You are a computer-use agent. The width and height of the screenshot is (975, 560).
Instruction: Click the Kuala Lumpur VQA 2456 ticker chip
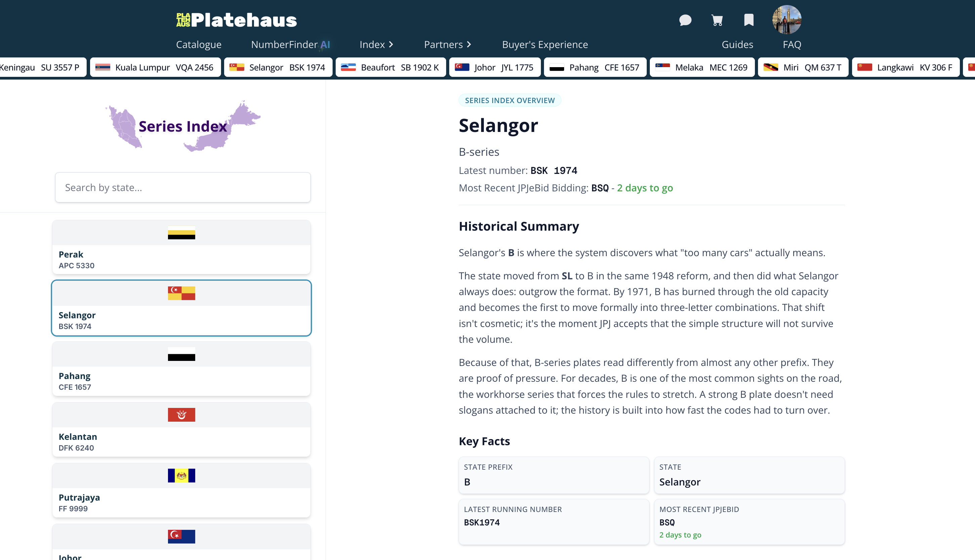tap(155, 68)
